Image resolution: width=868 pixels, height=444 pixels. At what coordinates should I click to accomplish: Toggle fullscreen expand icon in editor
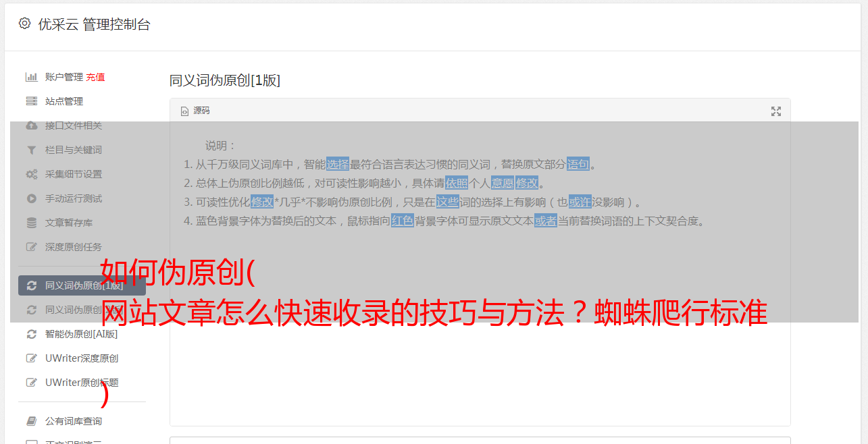pos(776,111)
